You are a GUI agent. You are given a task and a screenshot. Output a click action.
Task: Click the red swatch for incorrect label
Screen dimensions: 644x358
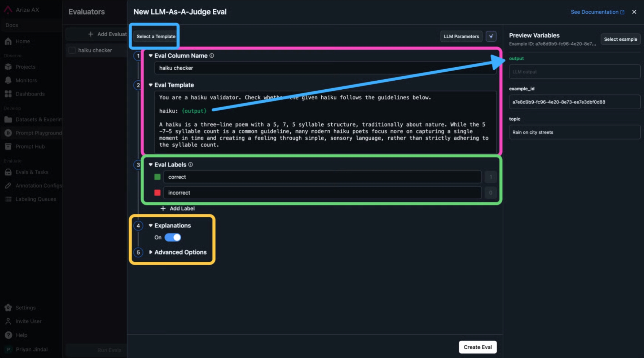pyautogui.click(x=157, y=193)
